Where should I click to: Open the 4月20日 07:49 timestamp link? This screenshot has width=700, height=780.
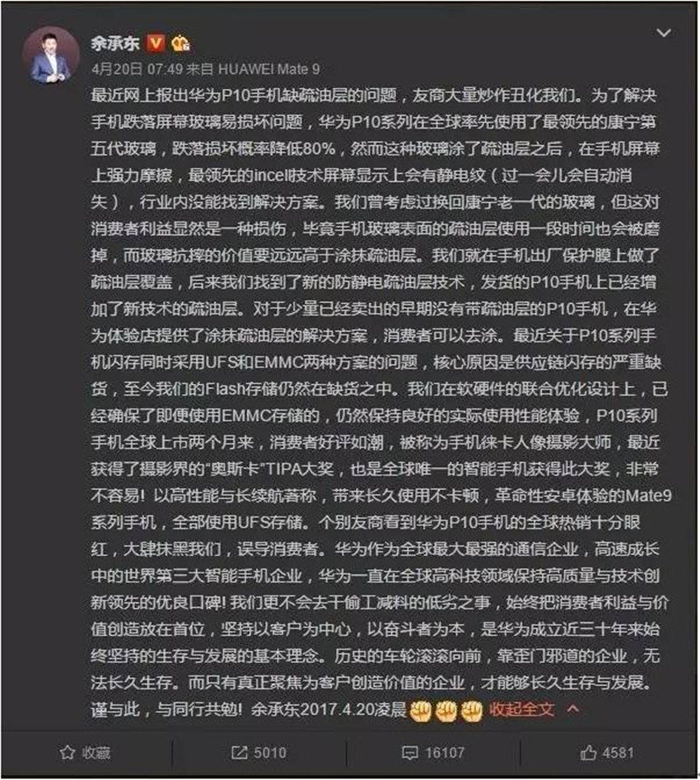(137, 68)
